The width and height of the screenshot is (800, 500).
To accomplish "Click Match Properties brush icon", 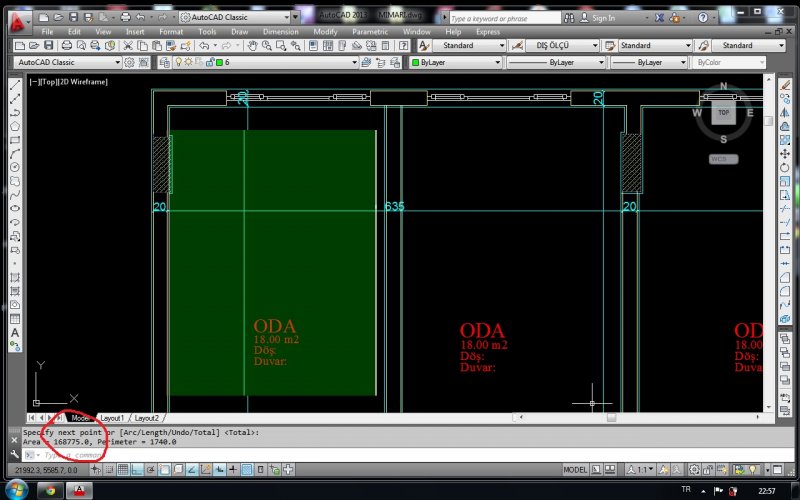I will (x=185, y=45).
